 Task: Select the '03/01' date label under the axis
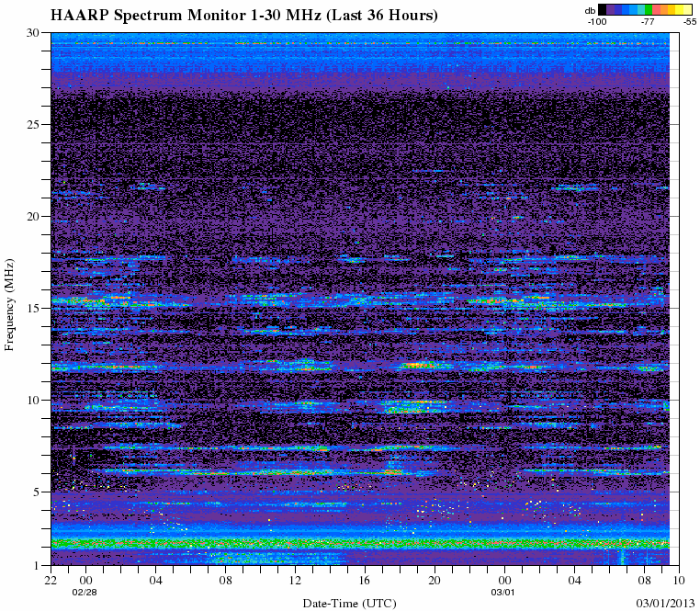pyautogui.click(x=502, y=593)
